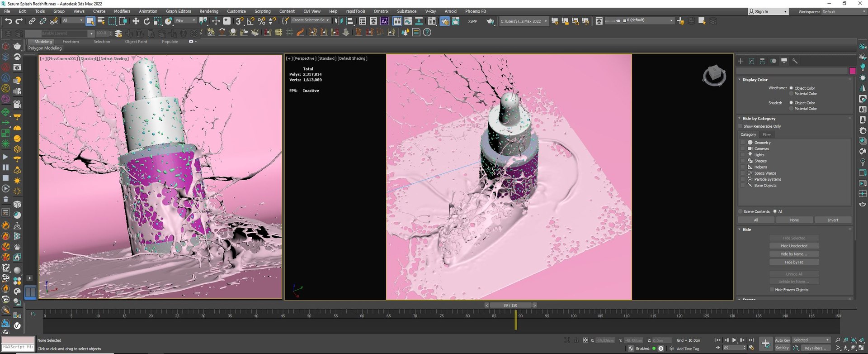Select the Scene Contents radio button
868x354 pixels.
[741, 211]
